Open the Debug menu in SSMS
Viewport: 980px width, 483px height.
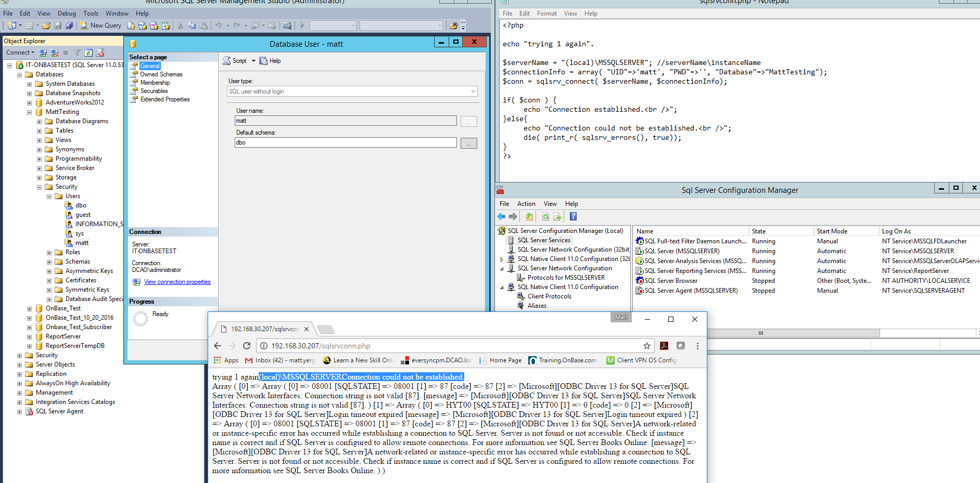(x=67, y=14)
